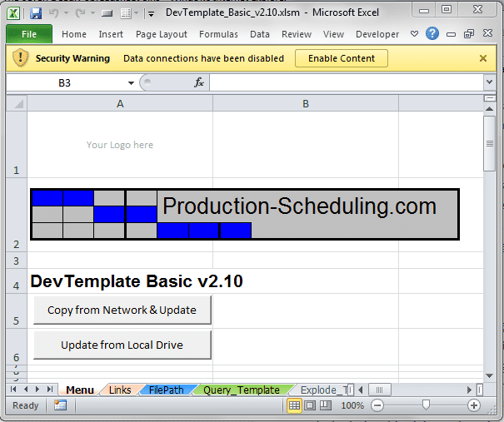This screenshot has height=422, width=504.
Task: Select the Menu sheet tab
Action: point(80,390)
